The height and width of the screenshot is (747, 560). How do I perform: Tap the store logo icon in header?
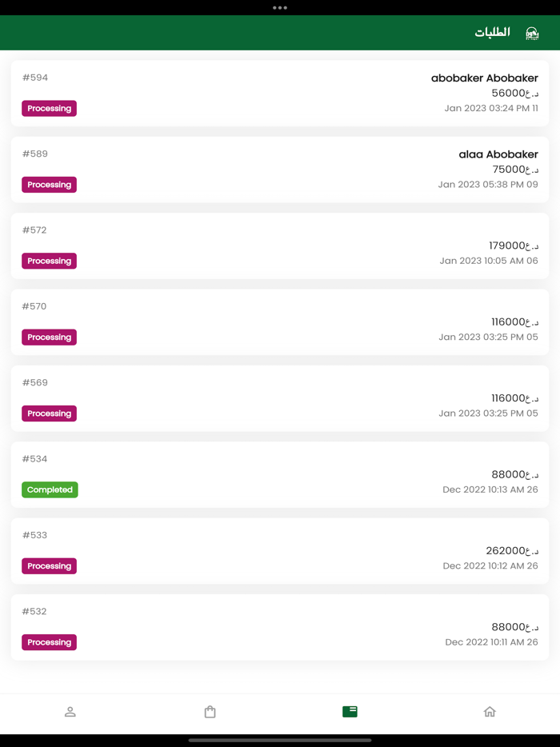point(532,33)
